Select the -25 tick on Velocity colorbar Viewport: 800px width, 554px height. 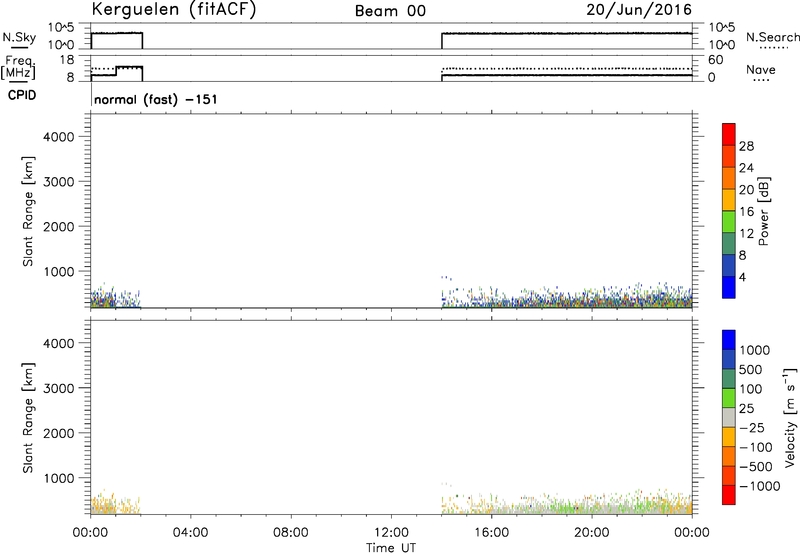(x=752, y=427)
